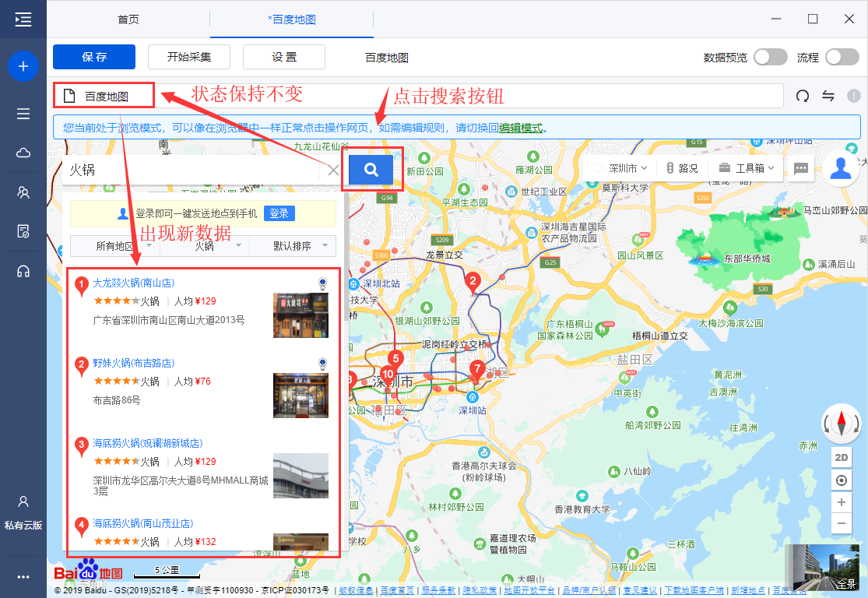The image size is (868, 598).
Task: Switch to the *百度地图 tab
Action: click(x=292, y=19)
